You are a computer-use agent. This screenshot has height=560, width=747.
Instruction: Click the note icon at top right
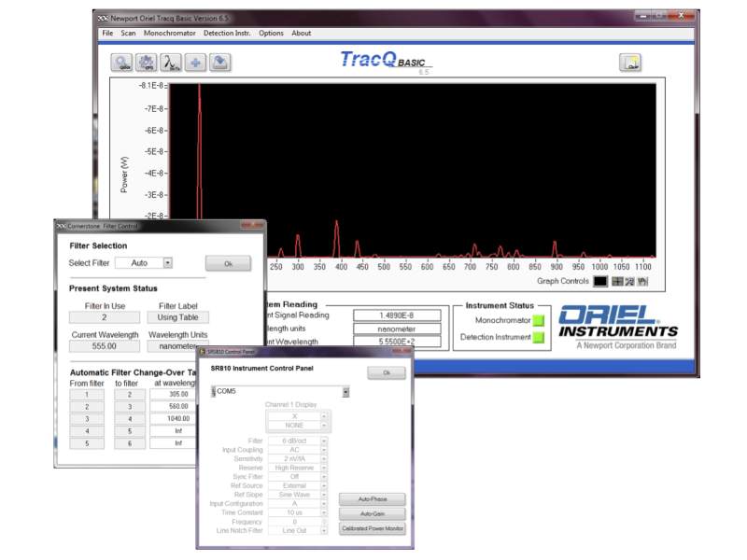(630, 63)
